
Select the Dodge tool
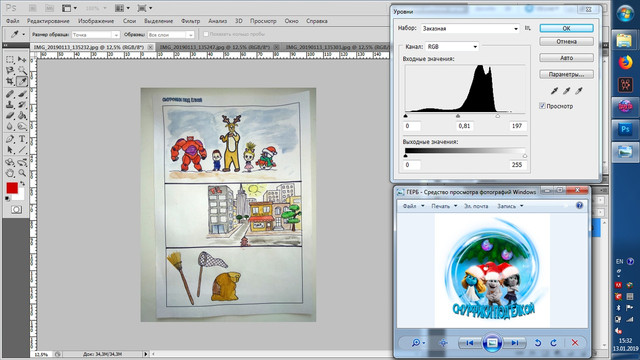[22, 127]
